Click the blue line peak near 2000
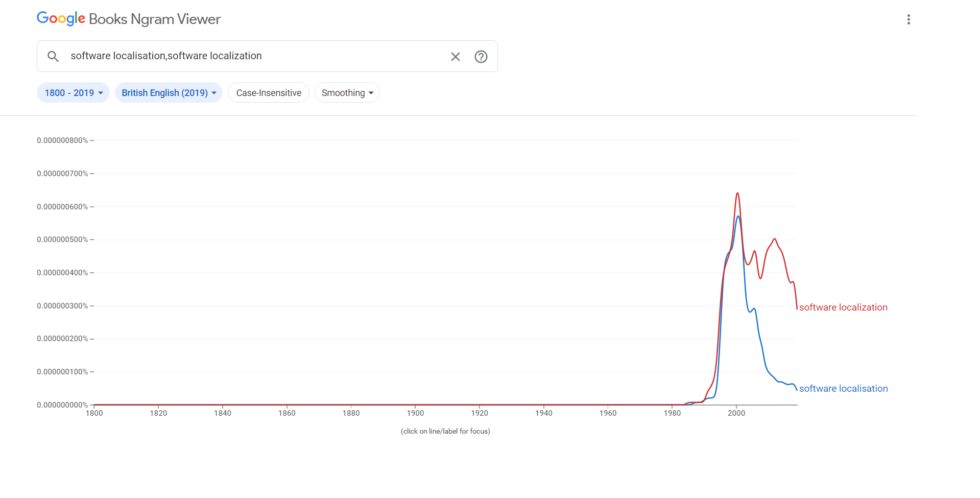The height and width of the screenshot is (498, 980). (x=738, y=216)
